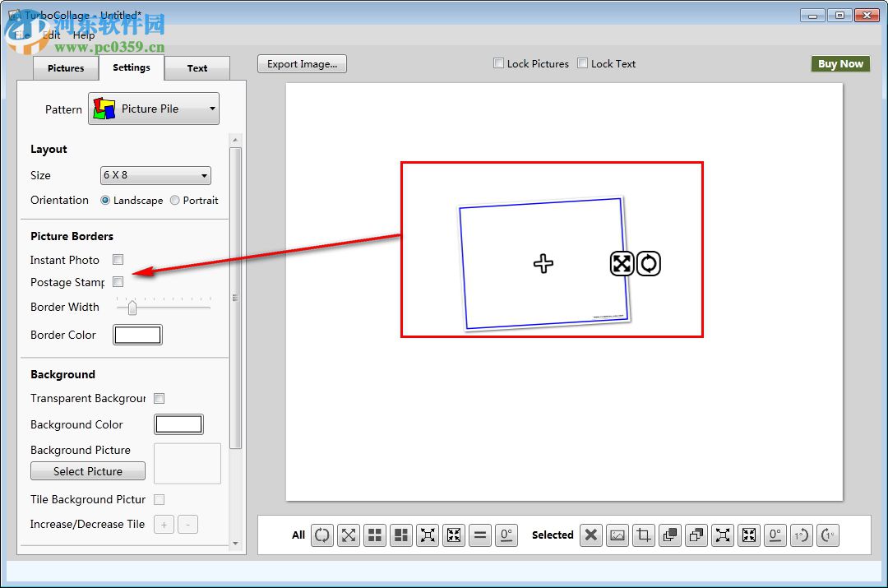Switch to the Text tab
Viewport: 888px width, 588px height.
click(x=197, y=68)
